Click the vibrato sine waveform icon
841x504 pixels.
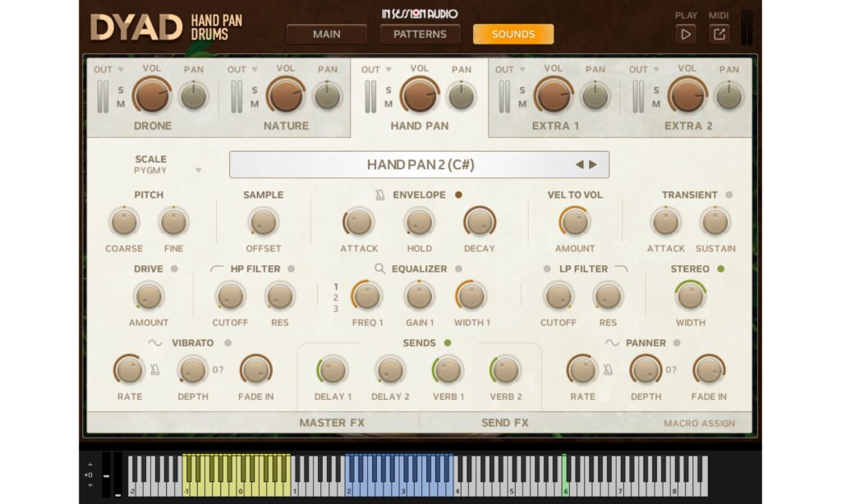tap(154, 343)
